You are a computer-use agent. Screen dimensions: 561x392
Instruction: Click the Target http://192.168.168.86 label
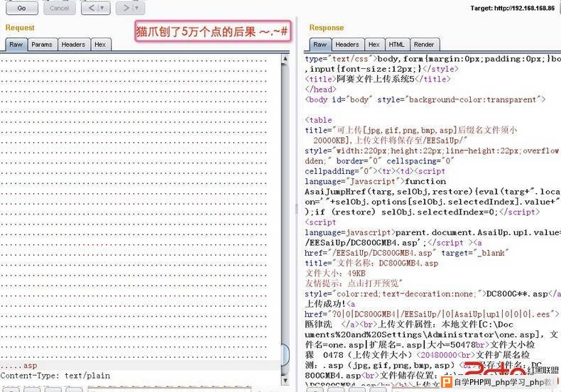(512, 8)
